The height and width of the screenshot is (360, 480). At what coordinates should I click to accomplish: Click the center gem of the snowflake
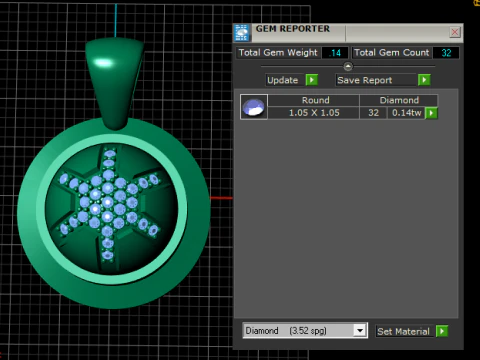click(107, 202)
